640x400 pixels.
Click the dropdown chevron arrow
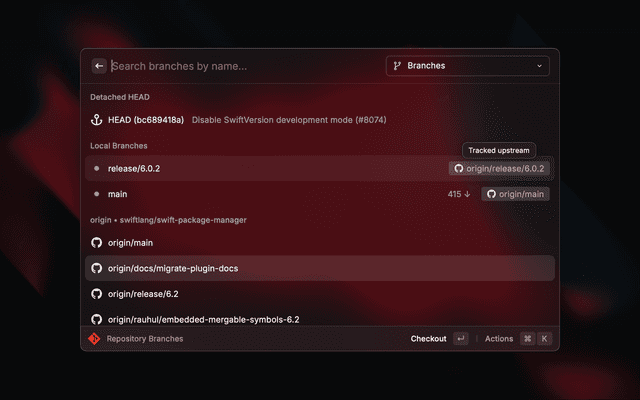(540, 66)
